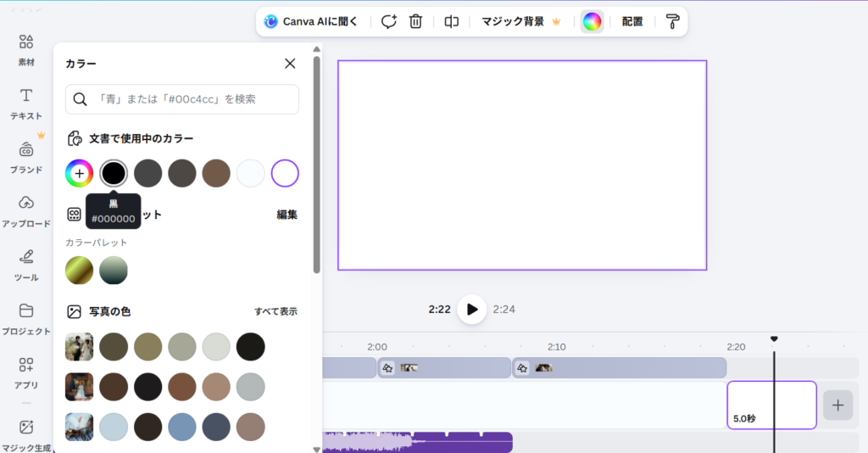The image size is (868, 453).
Task: Add a new color with rainbow plus swatch
Action: pos(80,173)
